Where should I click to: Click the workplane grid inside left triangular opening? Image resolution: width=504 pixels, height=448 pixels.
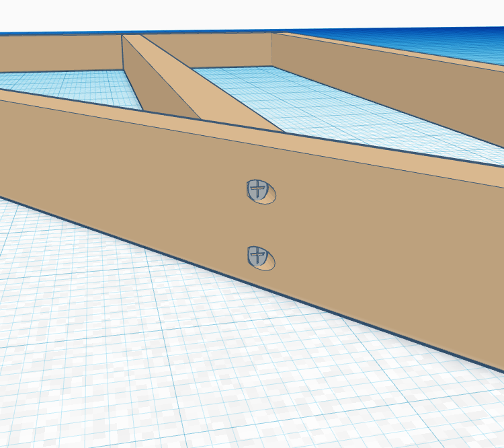pos(81,89)
